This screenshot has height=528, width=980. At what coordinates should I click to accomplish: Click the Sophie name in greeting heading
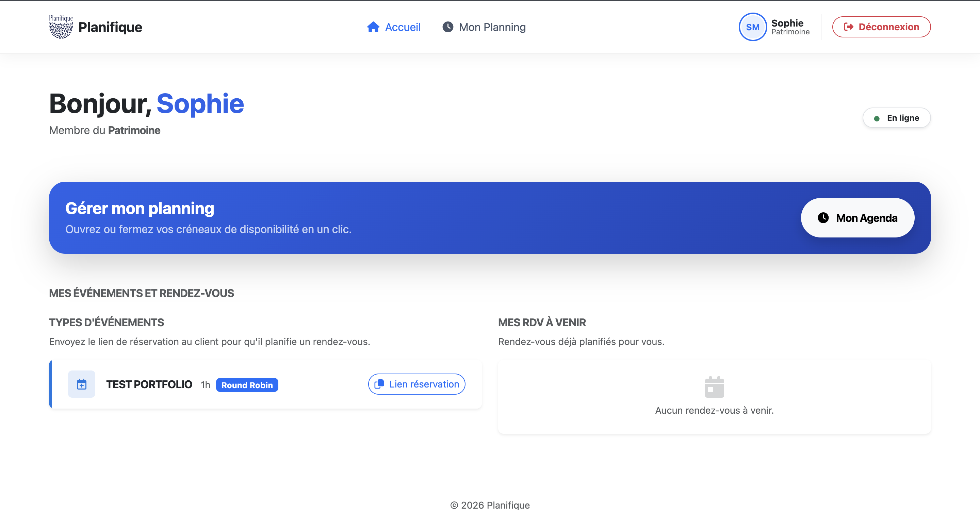200,103
